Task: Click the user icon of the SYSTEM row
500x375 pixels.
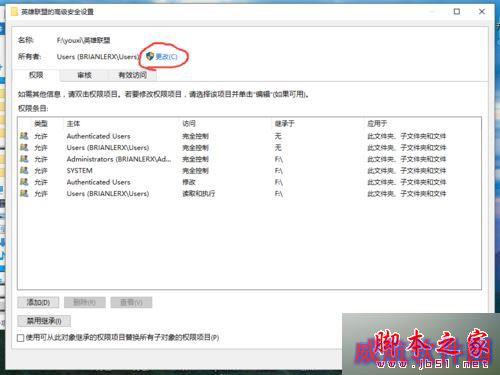Action: click(x=24, y=170)
